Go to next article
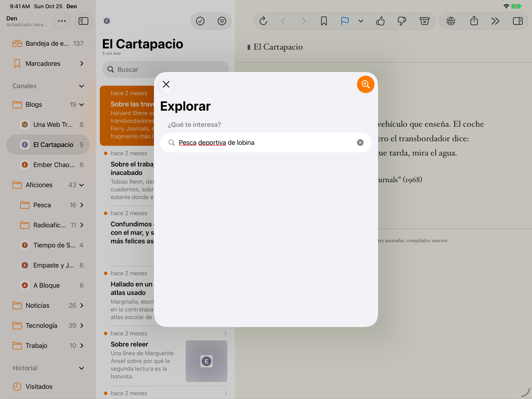 (304, 21)
